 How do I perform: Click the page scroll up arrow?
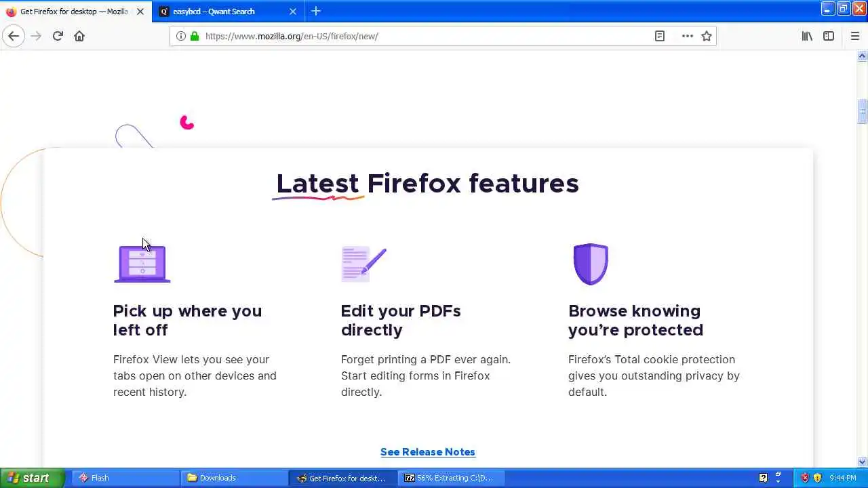862,57
